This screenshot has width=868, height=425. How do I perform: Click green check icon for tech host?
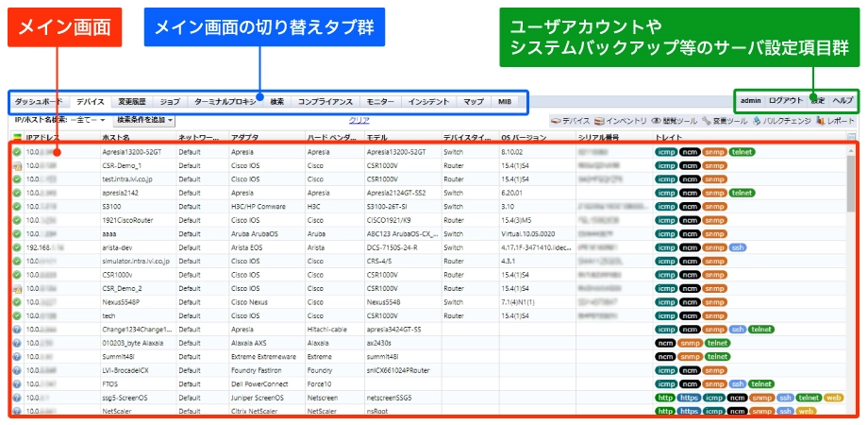tap(17, 315)
